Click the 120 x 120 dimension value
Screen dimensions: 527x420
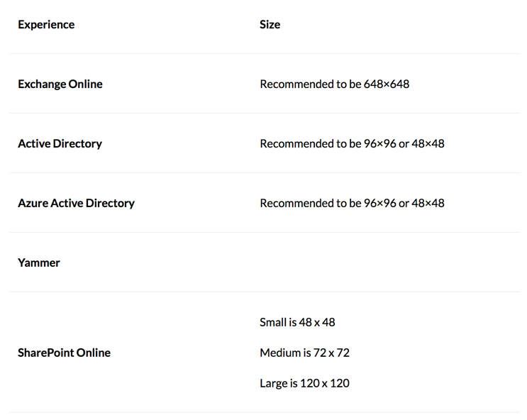325,383
